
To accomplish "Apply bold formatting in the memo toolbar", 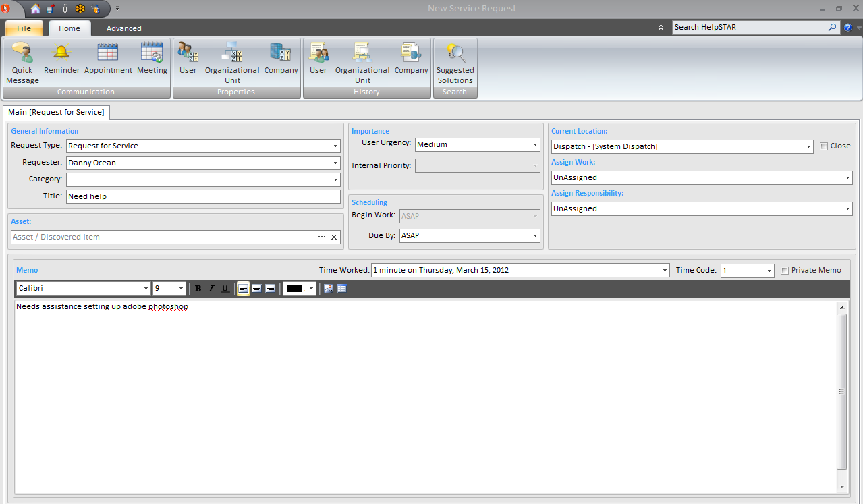I will pos(198,289).
